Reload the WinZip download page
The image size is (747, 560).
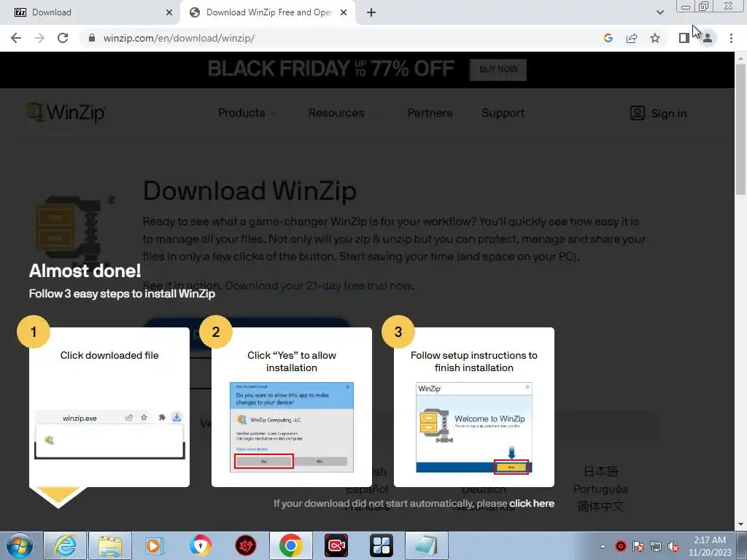63,38
